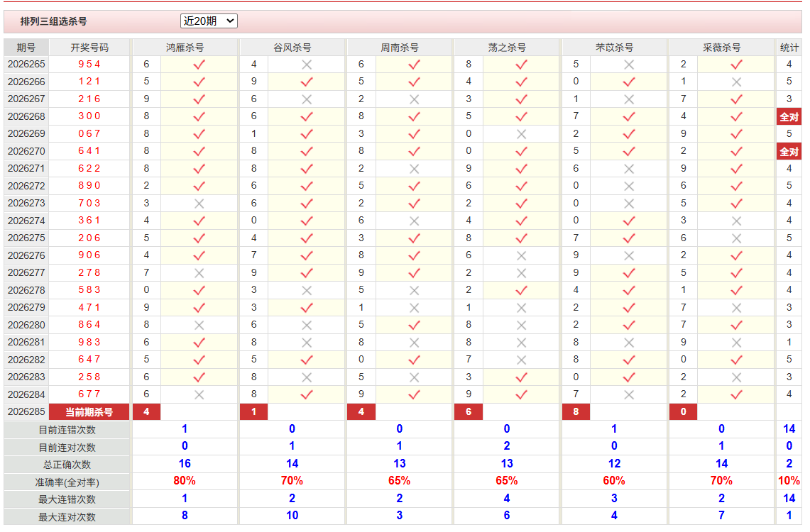Click issue number 2026277
This screenshot has height=532, width=810.
[x=26, y=272]
